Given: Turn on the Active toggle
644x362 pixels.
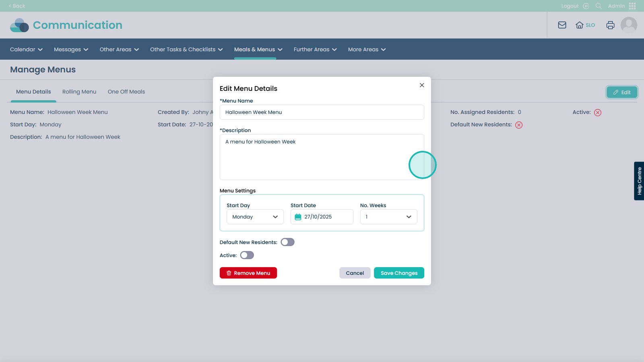Looking at the screenshot, I should [x=247, y=255].
